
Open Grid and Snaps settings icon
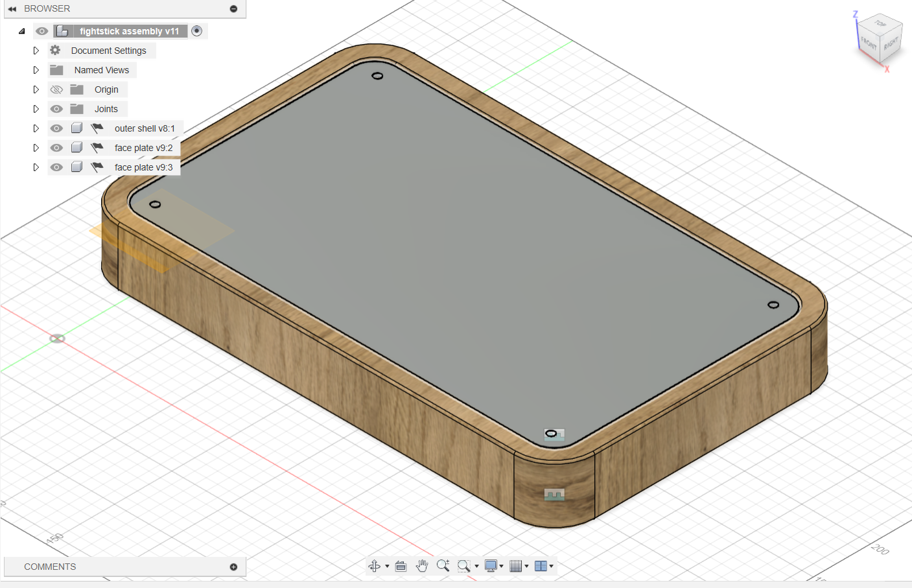[516, 566]
